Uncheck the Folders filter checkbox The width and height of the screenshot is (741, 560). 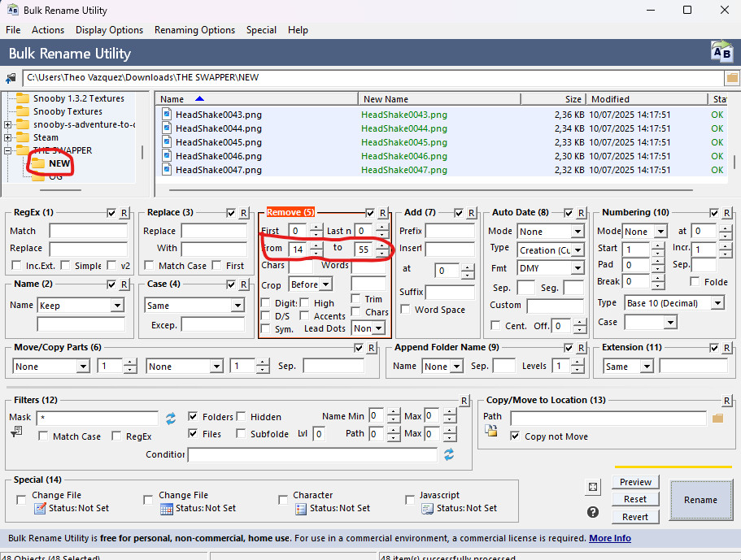[194, 416]
